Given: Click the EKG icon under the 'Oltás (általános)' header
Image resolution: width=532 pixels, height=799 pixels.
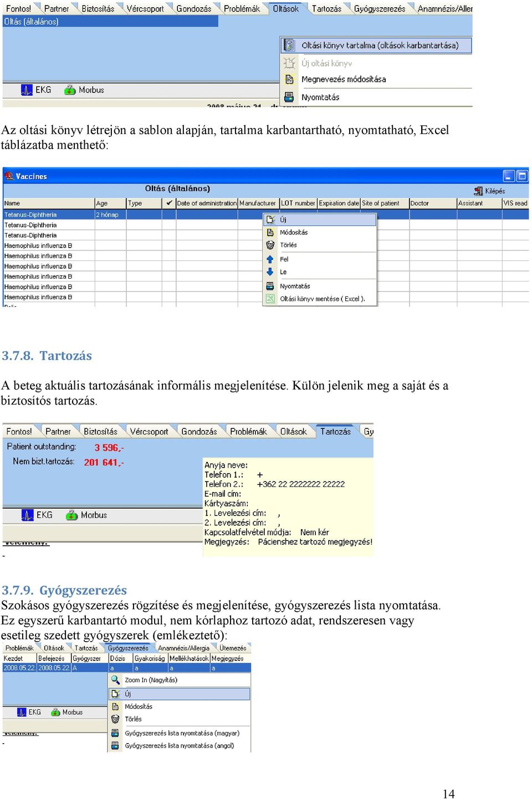Looking at the screenshot, I should pyautogui.click(x=27, y=90).
